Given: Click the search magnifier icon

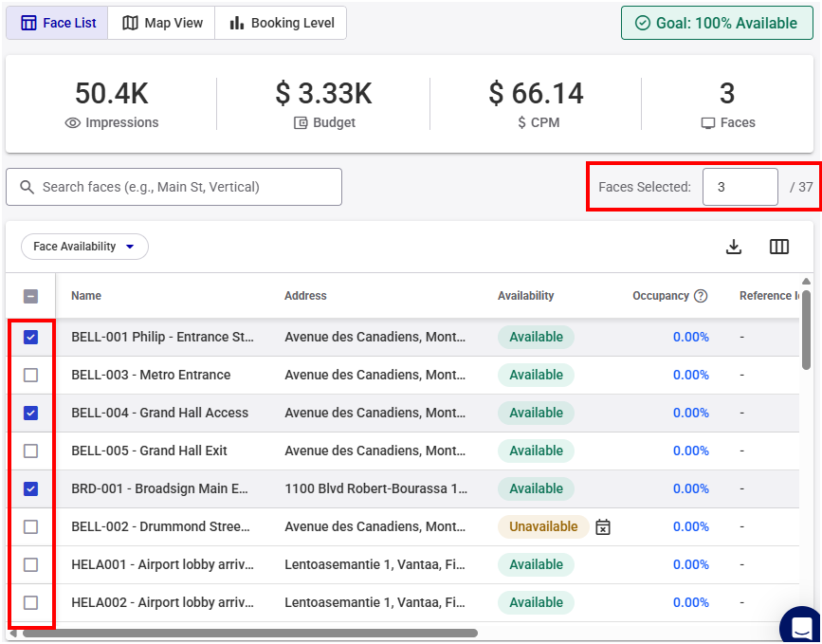Looking at the screenshot, I should click(x=27, y=187).
